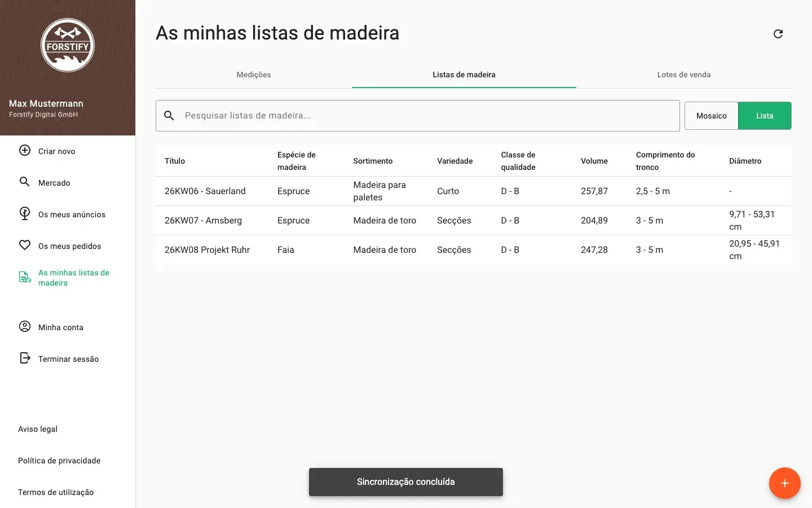812x508 pixels.
Task: Switch to the Medições tab
Action: (254, 75)
